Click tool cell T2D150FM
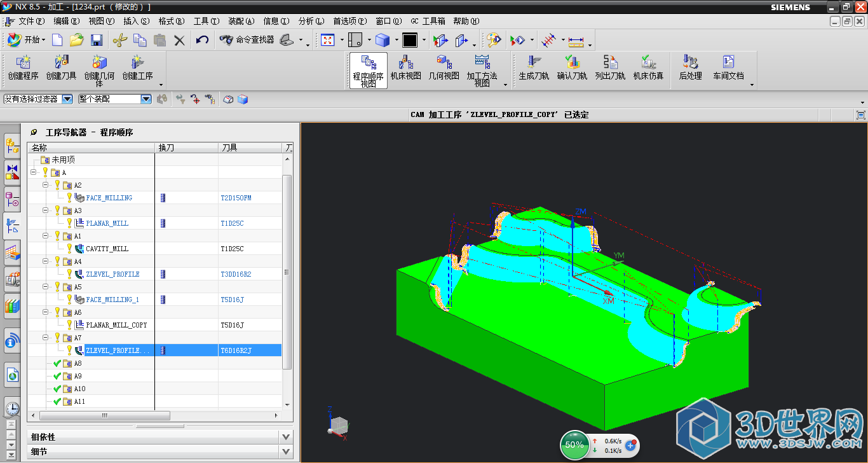The width and height of the screenshot is (868, 463). tap(236, 198)
